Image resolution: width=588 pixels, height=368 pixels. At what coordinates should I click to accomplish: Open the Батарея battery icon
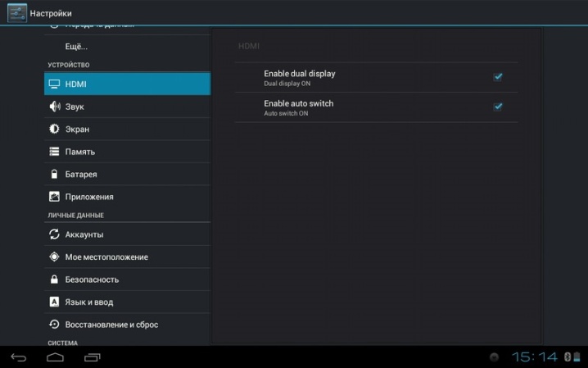[54, 174]
